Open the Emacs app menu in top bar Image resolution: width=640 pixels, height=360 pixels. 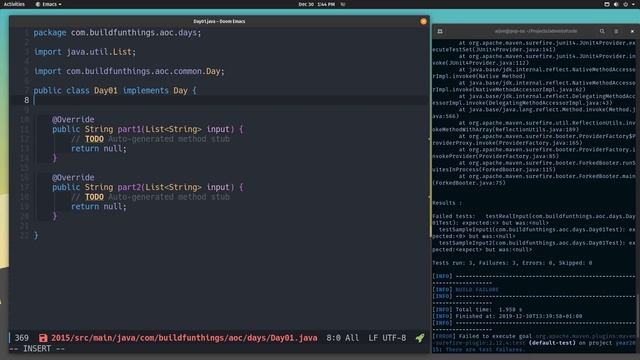click(x=48, y=4)
